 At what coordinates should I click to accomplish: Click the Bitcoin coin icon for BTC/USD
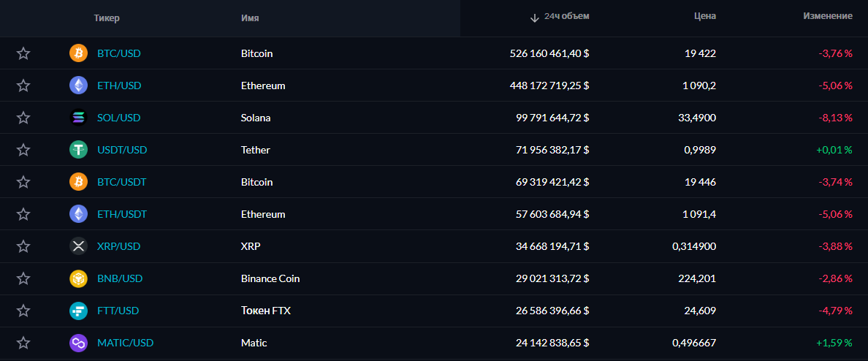(x=78, y=53)
